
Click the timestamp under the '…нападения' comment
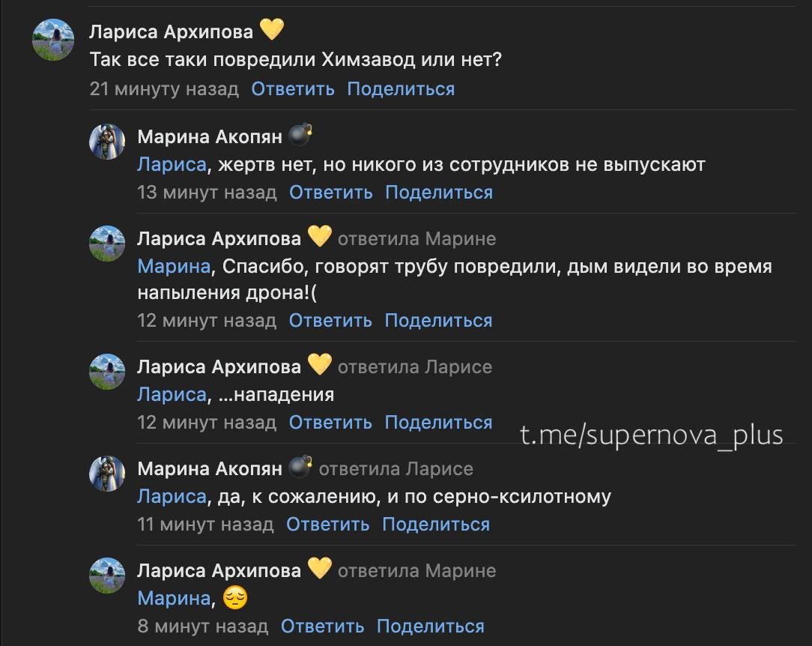(x=207, y=423)
